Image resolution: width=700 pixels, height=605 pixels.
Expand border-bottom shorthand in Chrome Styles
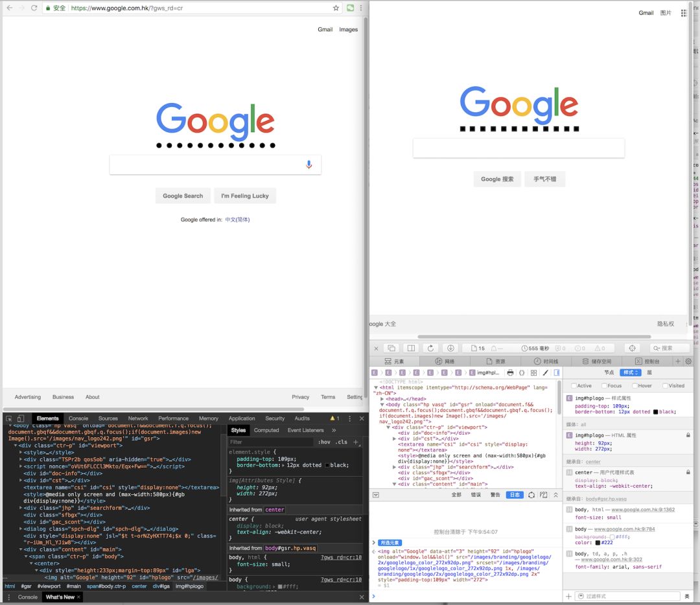pyautogui.click(x=283, y=465)
